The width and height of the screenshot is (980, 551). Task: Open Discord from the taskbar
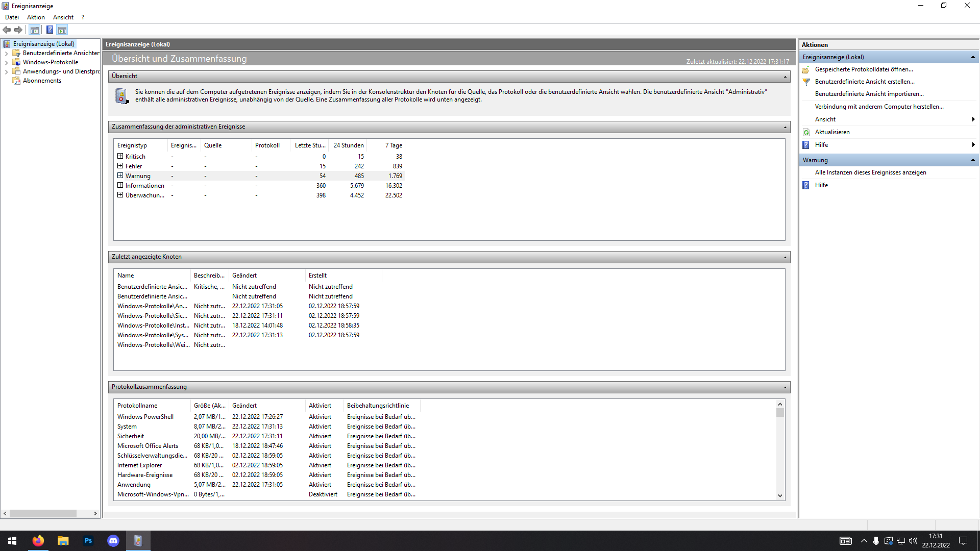(113, 541)
